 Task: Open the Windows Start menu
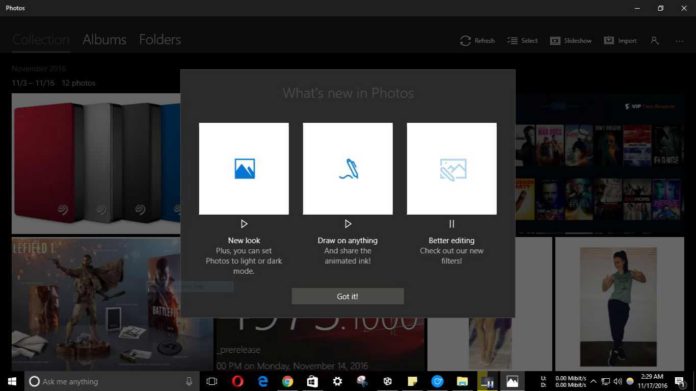(12, 381)
